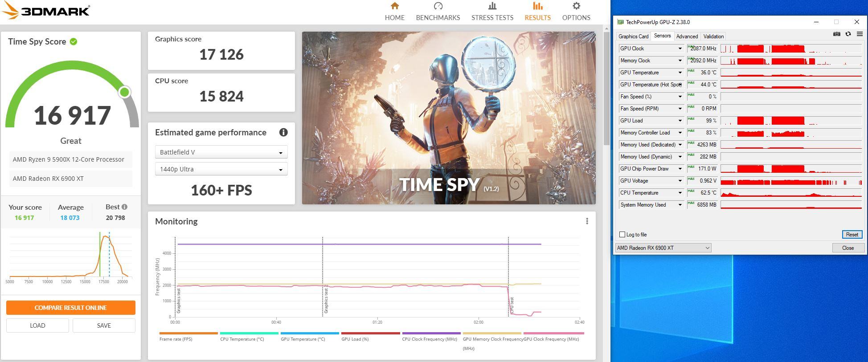Toggle the Frame rate (FPS) legend
Viewport: 868px width, 362px height.
click(x=188, y=336)
